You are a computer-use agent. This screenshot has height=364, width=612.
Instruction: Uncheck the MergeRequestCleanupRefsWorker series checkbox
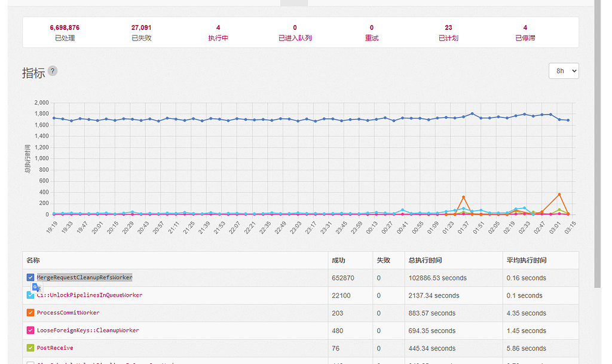point(31,277)
